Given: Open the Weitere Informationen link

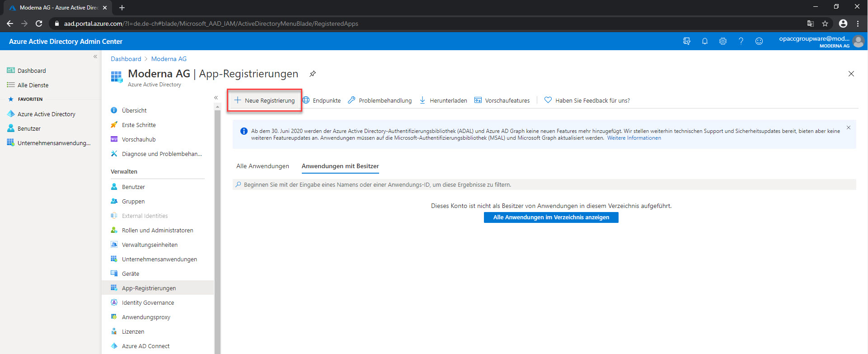Looking at the screenshot, I should click(634, 138).
